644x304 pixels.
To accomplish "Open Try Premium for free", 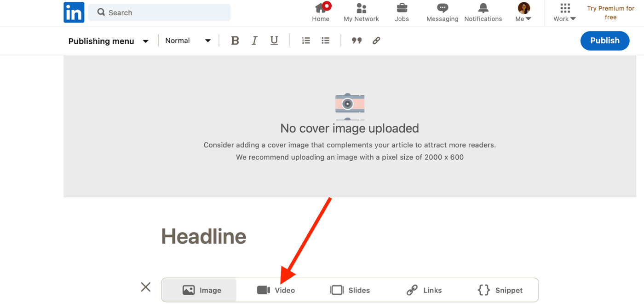I will (x=610, y=12).
